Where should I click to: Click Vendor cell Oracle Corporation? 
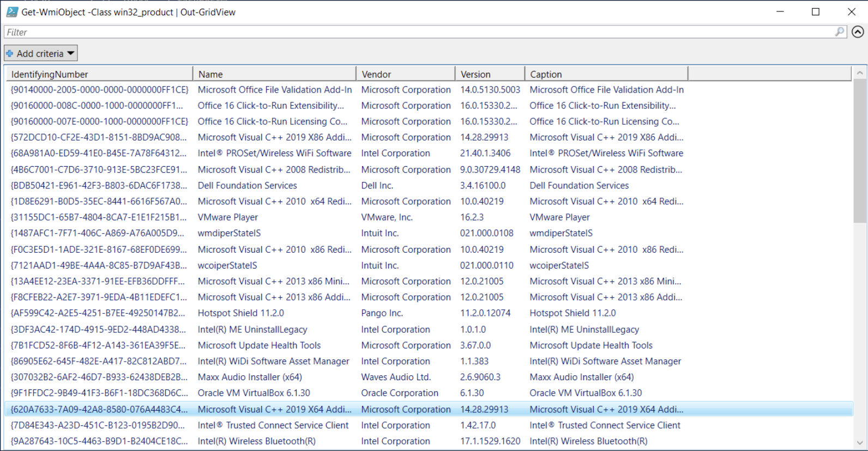[400, 393]
